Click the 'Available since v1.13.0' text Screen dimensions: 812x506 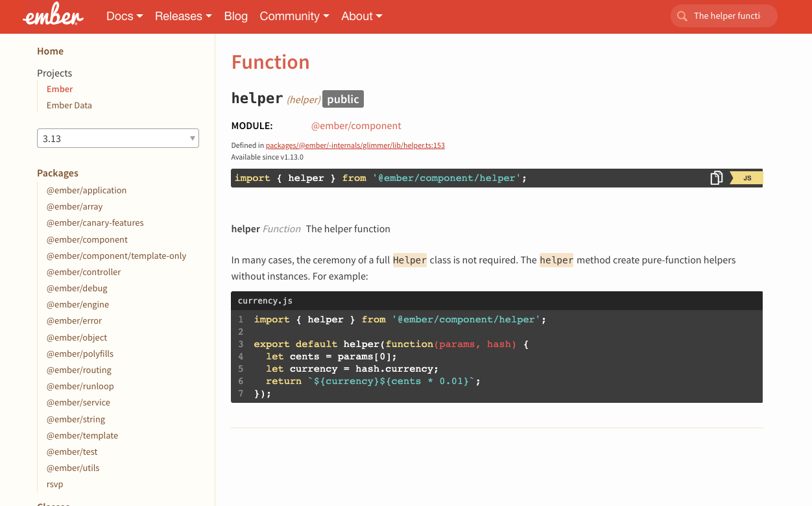coord(267,157)
